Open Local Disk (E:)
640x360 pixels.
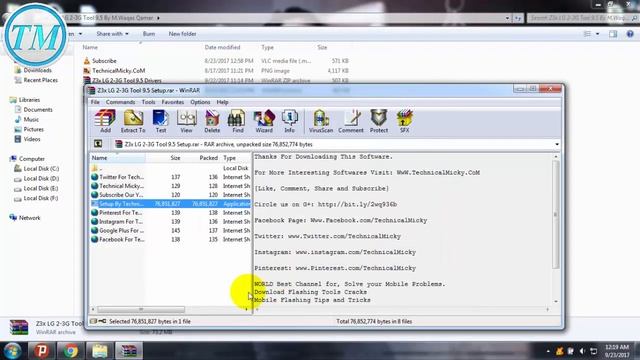pyautogui.click(x=41, y=188)
